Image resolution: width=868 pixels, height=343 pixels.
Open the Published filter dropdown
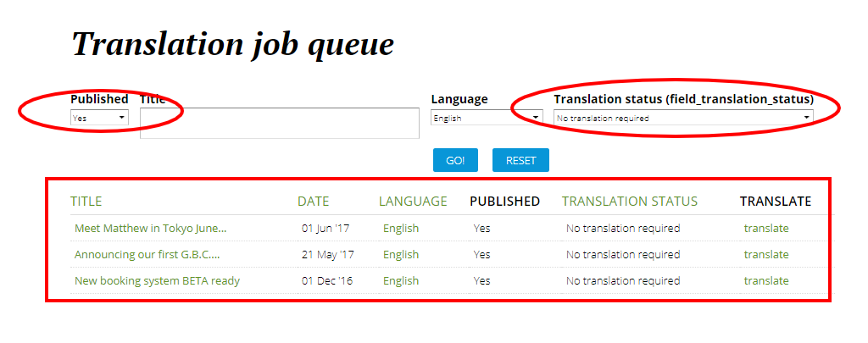pos(99,118)
